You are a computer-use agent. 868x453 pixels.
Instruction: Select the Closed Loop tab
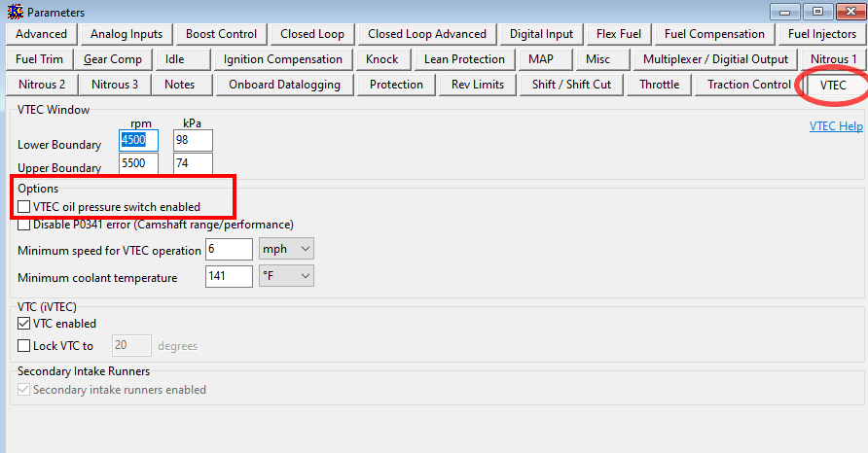[x=312, y=34]
